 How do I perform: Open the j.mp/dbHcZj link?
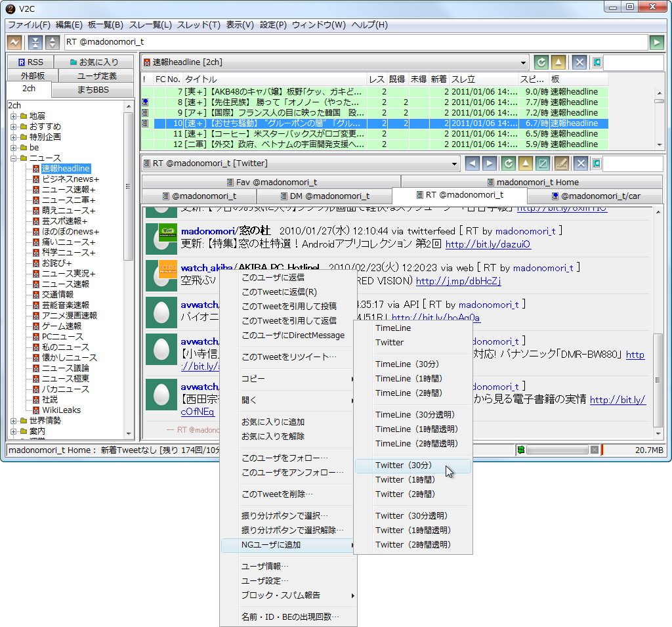click(458, 281)
